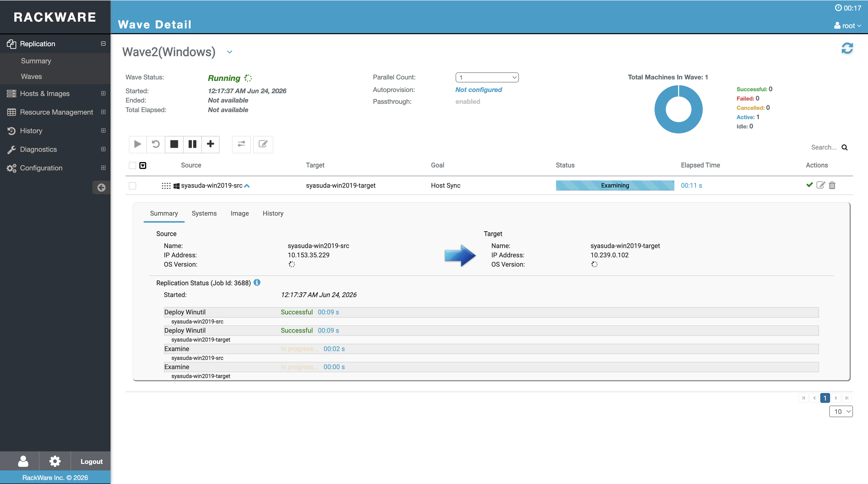Sort by the Source column header
The image size is (868, 484).
[191, 165]
